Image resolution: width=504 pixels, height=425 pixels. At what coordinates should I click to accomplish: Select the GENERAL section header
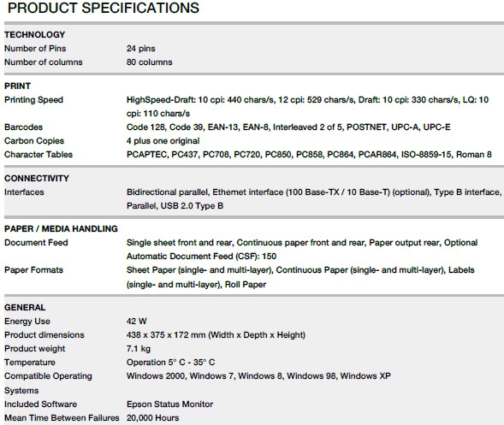pyautogui.click(x=25, y=308)
